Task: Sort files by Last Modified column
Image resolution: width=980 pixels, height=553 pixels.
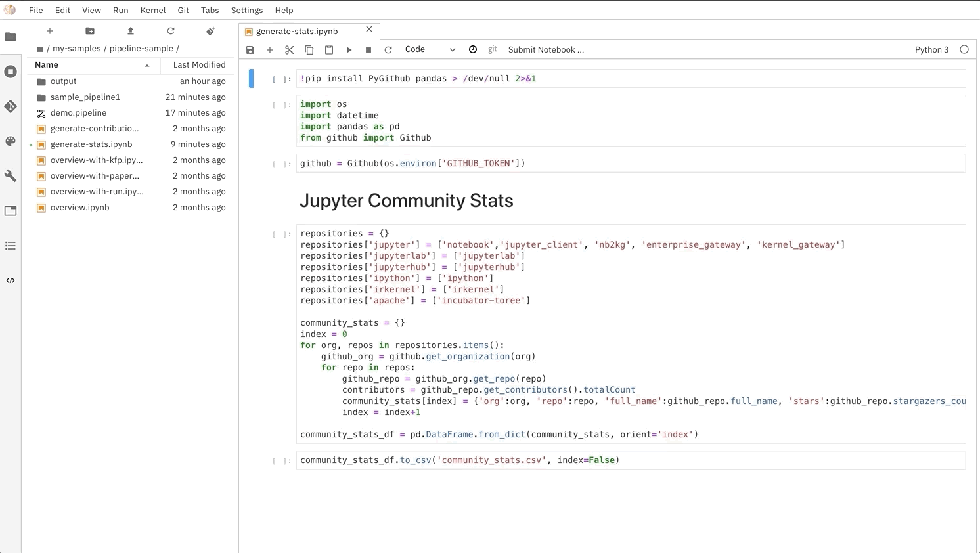Action: 199,65
